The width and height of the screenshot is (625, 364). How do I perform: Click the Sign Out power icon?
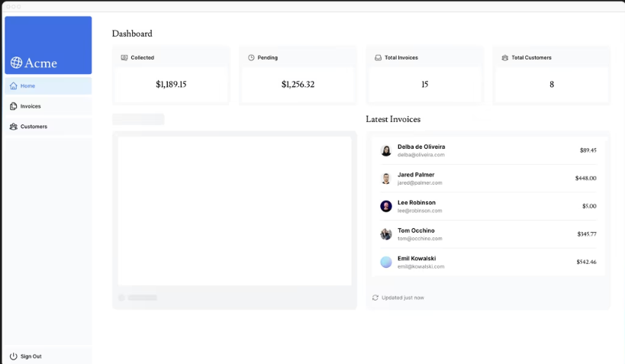pos(14,356)
